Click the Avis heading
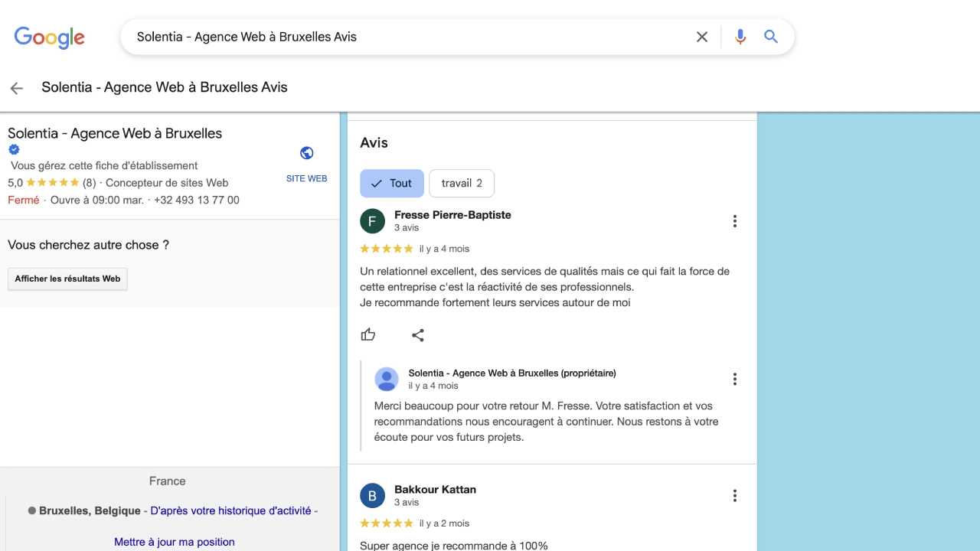This screenshot has height=551, width=980. click(x=374, y=143)
